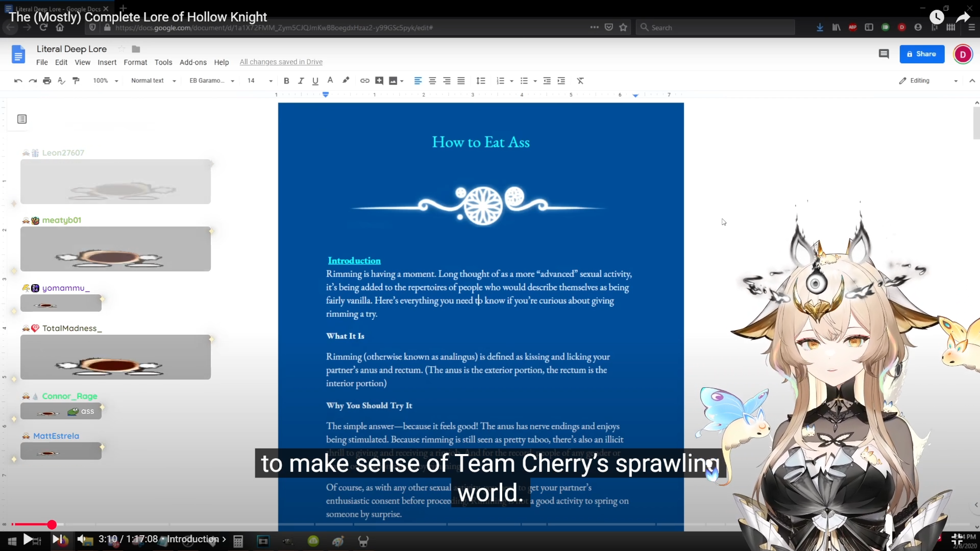Expand the Editing mode dropdown
The width and height of the screenshot is (980, 551).
(929, 81)
